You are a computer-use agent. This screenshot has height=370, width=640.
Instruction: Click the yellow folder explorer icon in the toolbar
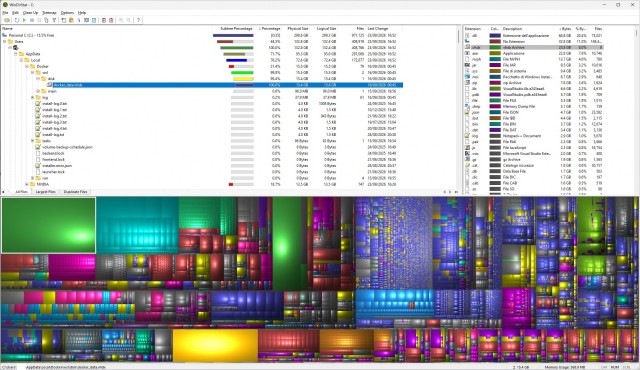71,20
